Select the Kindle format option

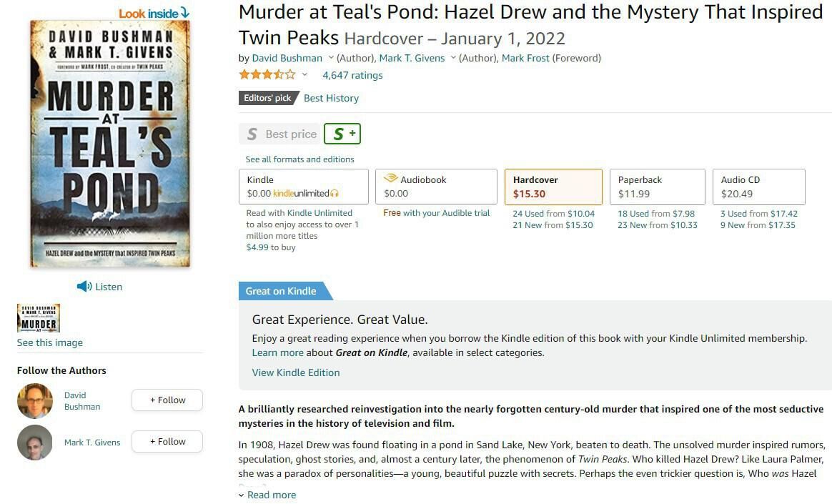(303, 187)
